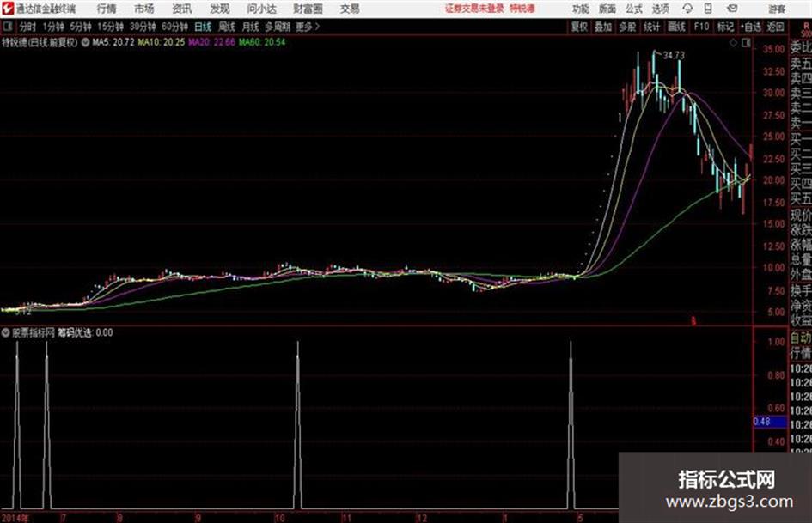
Task: Switch to the 30分钟 period
Action: [143, 27]
